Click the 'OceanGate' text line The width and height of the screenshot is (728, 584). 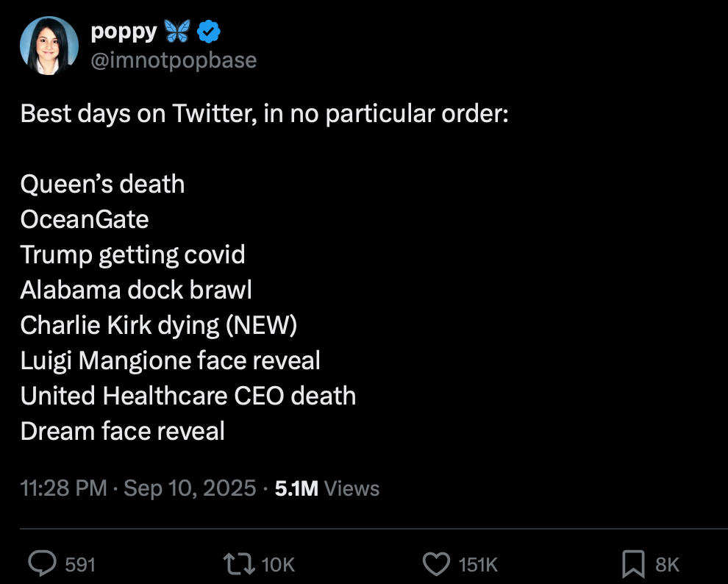(85, 219)
